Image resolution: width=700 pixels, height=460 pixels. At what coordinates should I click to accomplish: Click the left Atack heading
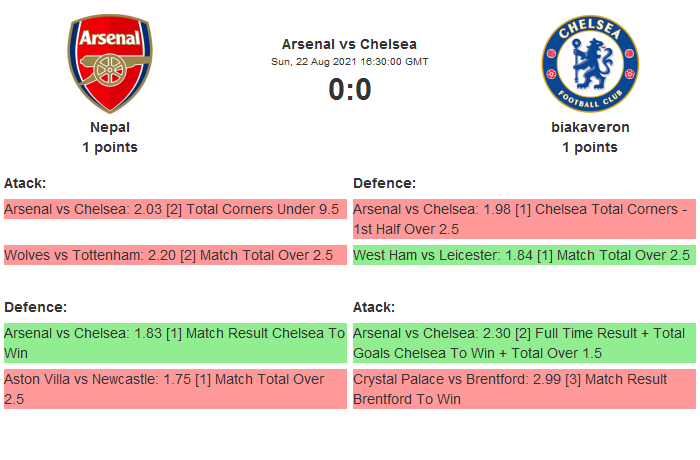(x=25, y=183)
